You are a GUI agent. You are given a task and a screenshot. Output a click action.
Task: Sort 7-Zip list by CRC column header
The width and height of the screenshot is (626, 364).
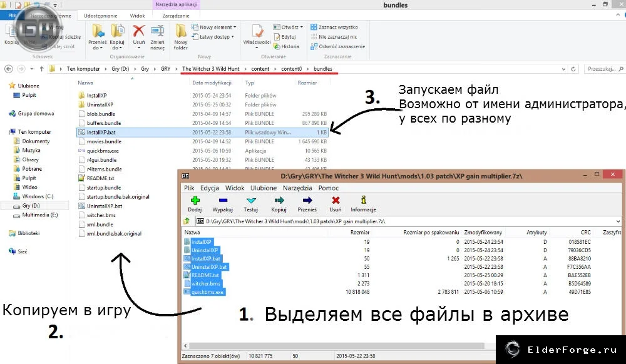tap(585, 232)
